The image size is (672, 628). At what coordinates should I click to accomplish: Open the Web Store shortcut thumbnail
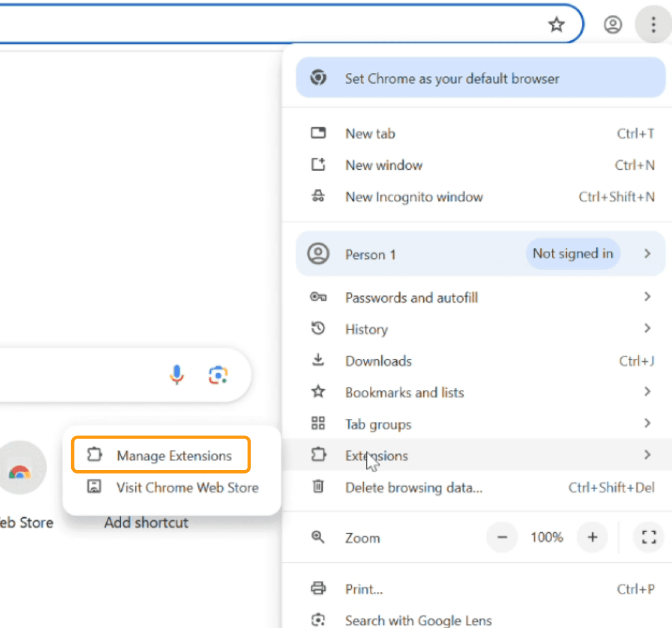(20, 467)
